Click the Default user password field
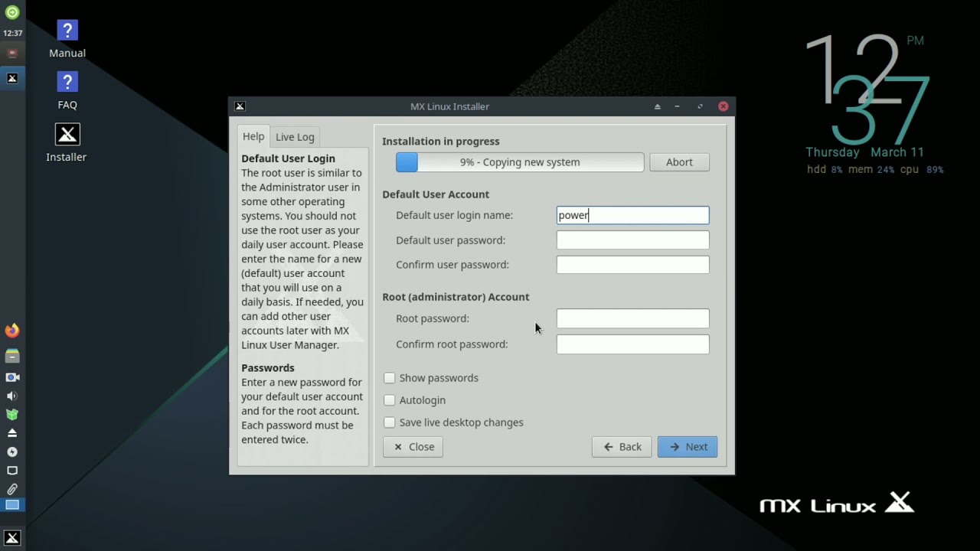 tap(632, 240)
